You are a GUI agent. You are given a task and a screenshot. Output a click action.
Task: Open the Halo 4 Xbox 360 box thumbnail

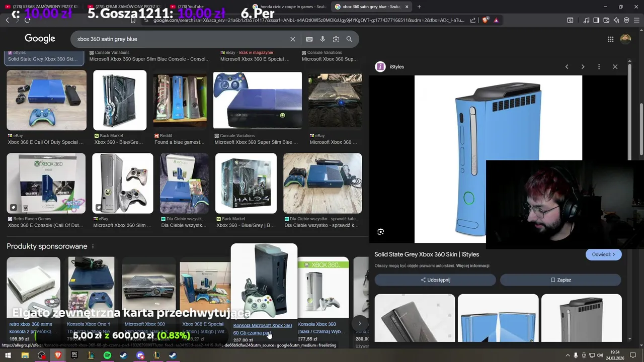246,183
